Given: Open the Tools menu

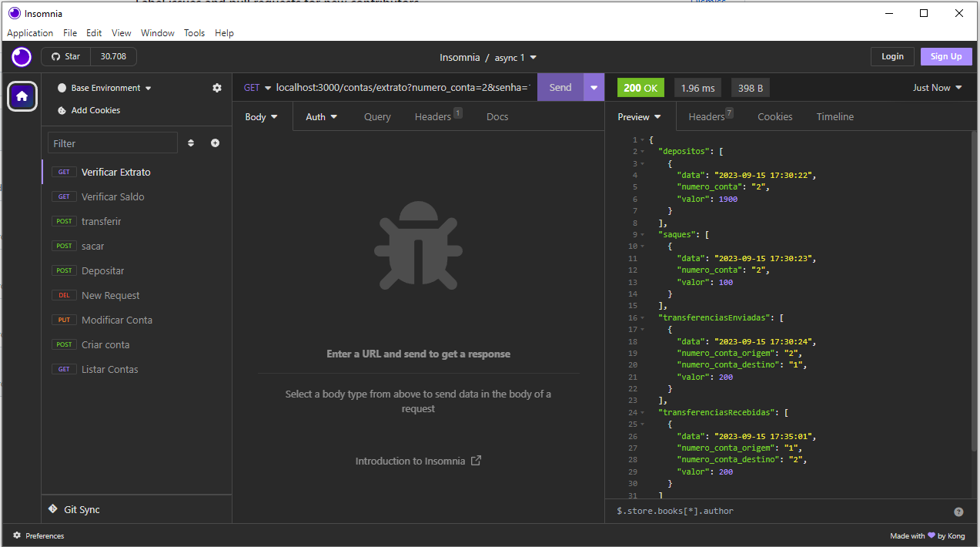Looking at the screenshot, I should click(x=194, y=32).
